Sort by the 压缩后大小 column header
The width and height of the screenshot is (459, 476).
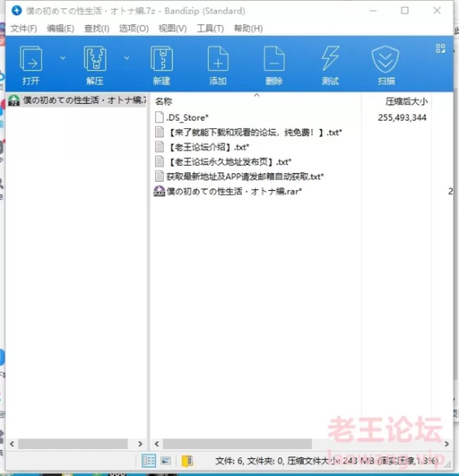[406, 101]
